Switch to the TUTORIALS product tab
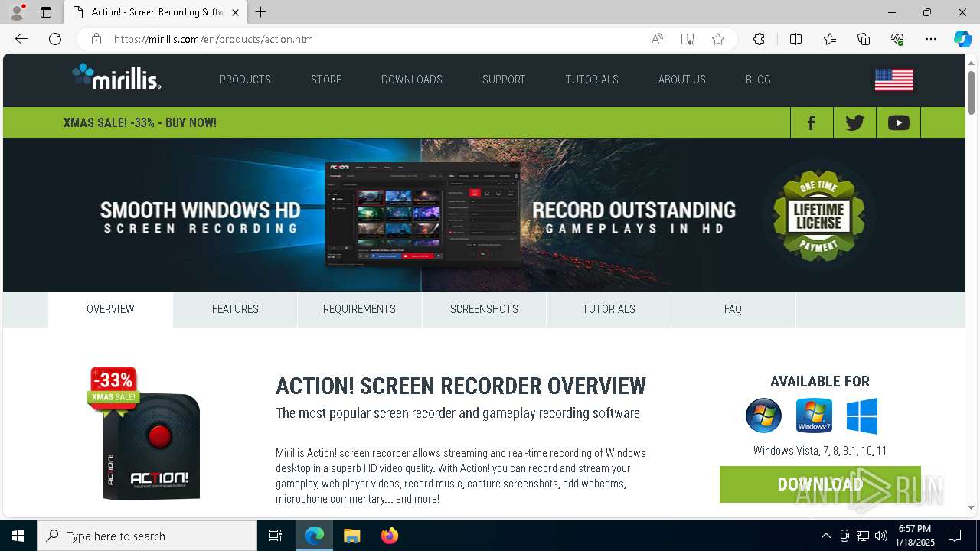The height and width of the screenshot is (551, 980). pos(609,309)
